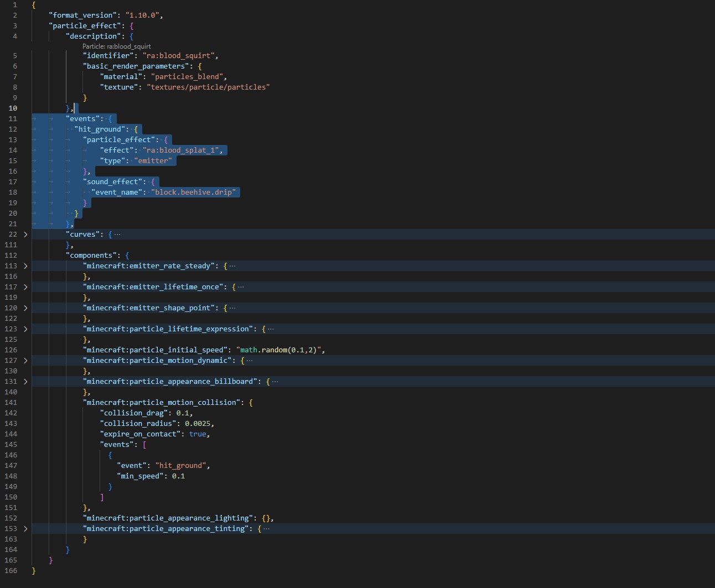This screenshot has height=588, width=715.
Task: Click the ellipsis after "curves" brace
Action: click(117, 235)
